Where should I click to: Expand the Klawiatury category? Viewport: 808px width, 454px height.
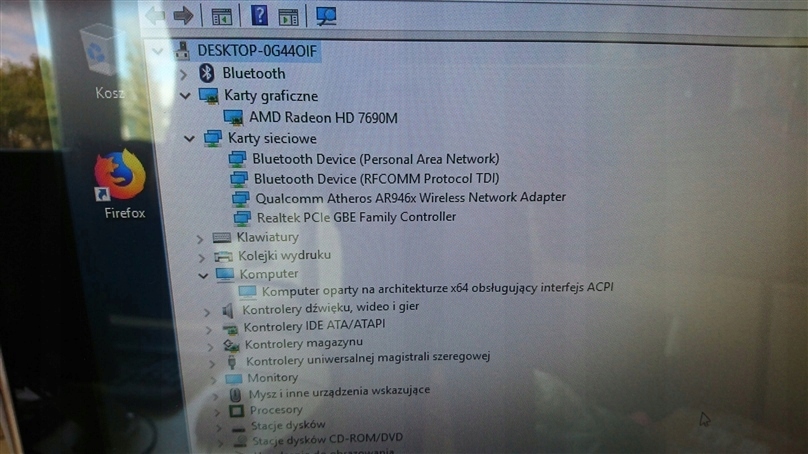click(x=200, y=239)
